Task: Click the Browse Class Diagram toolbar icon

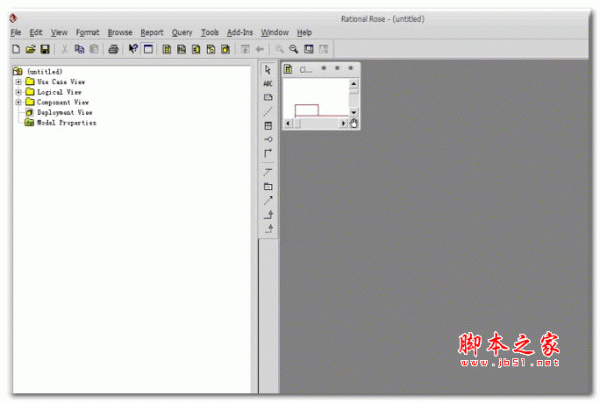Action: (167, 49)
